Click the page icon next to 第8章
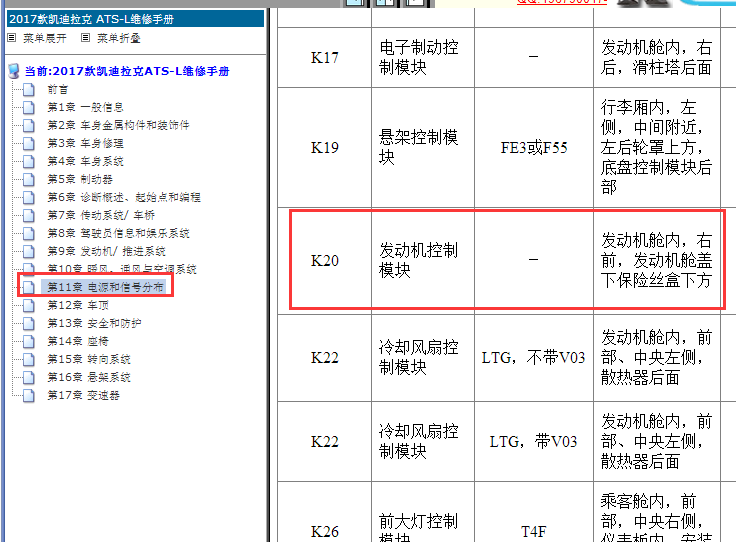 pos(29,233)
